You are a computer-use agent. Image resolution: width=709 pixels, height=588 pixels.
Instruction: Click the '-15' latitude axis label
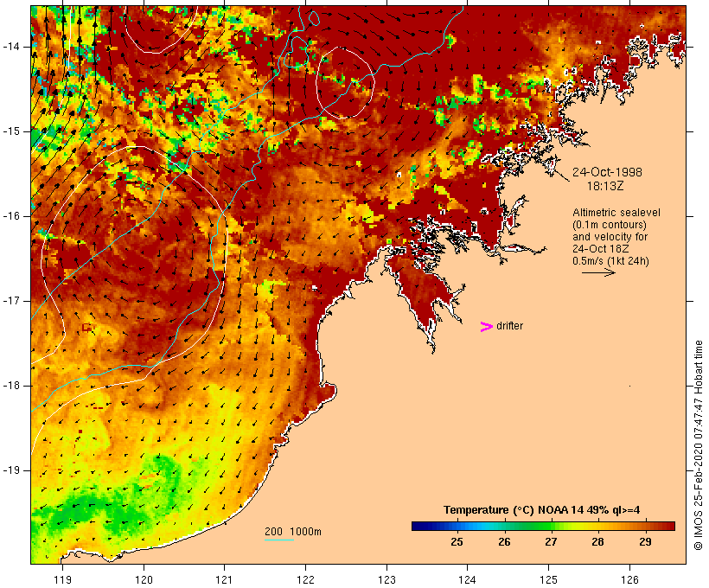click(x=10, y=131)
